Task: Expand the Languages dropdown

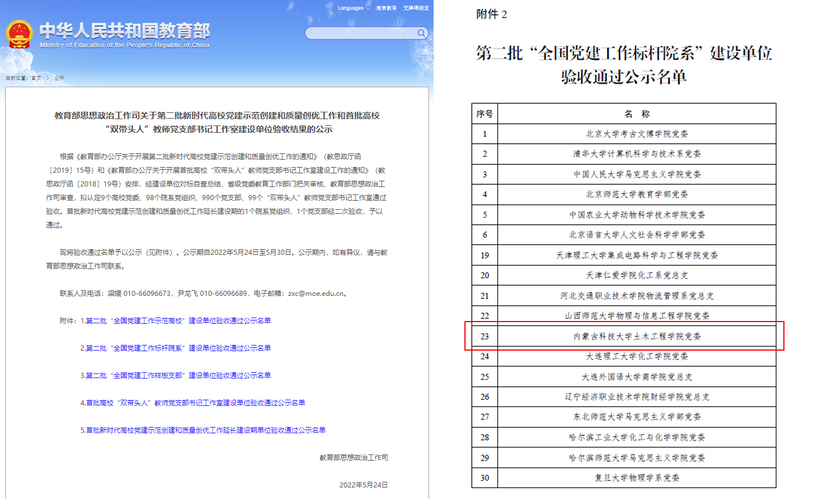Action: click(353, 8)
